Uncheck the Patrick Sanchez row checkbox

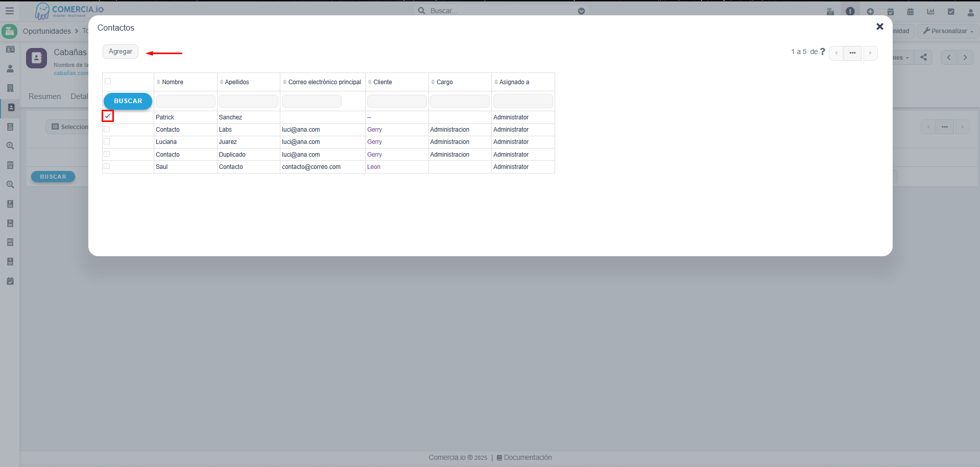[107, 116]
